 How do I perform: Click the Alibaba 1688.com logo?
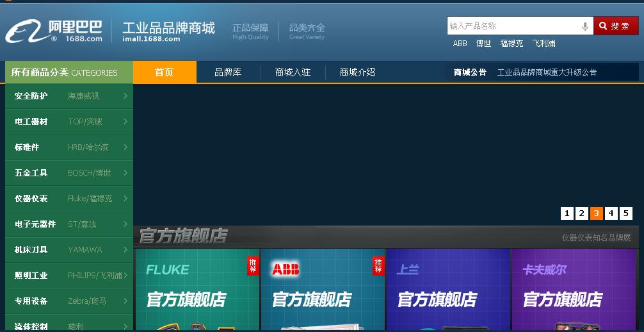click(54, 31)
